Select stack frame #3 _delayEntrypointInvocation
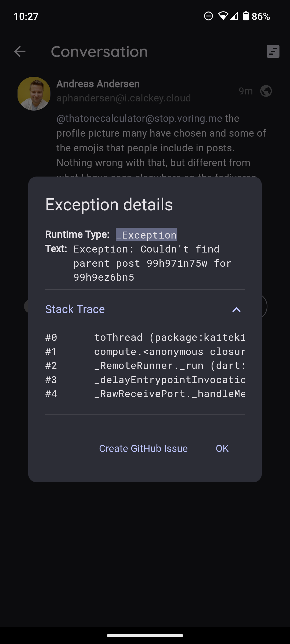 tap(145, 380)
